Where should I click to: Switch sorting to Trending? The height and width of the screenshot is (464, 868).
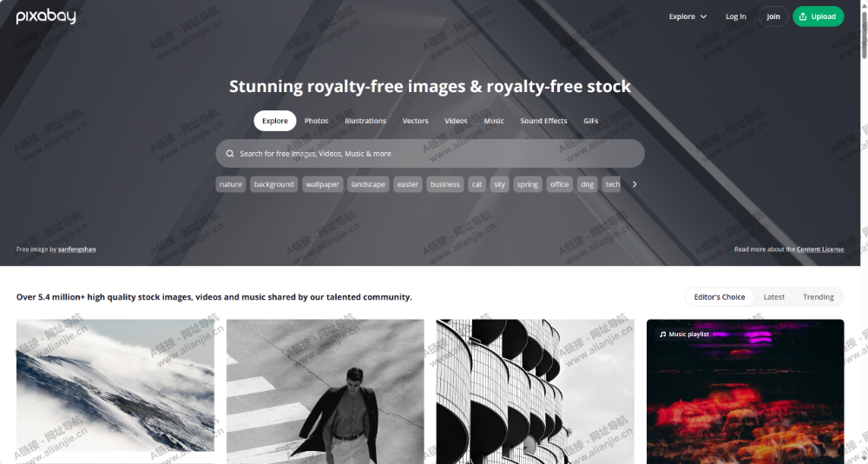point(819,297)
